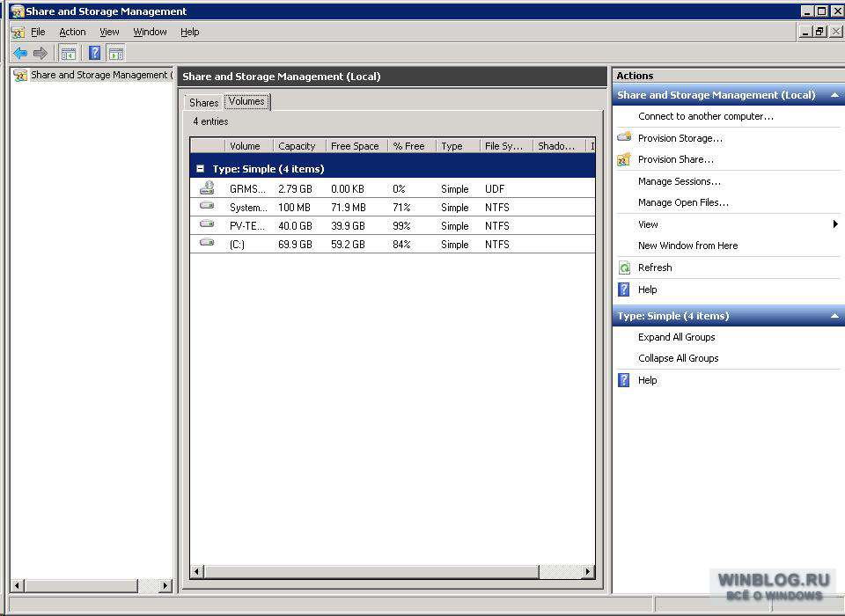845x616 pixels.
Task: Click Help icon below Collapse All Groups
Action: [x=624, y=380]
